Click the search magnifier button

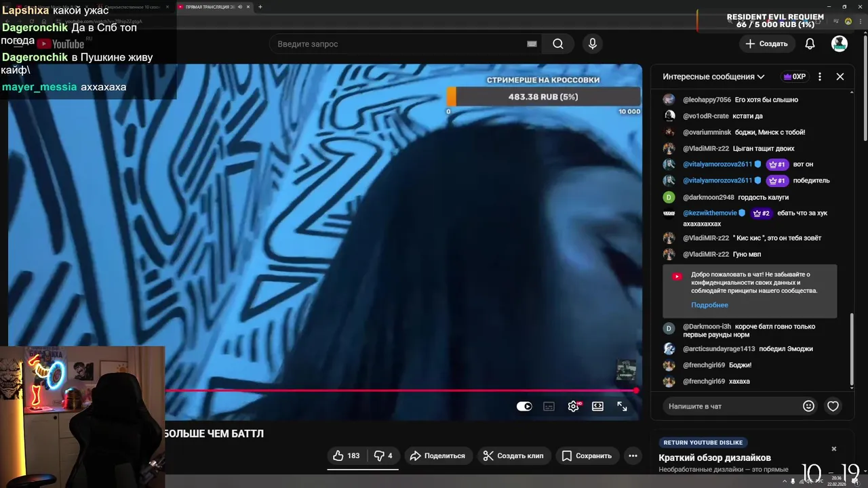click(557, 44)
